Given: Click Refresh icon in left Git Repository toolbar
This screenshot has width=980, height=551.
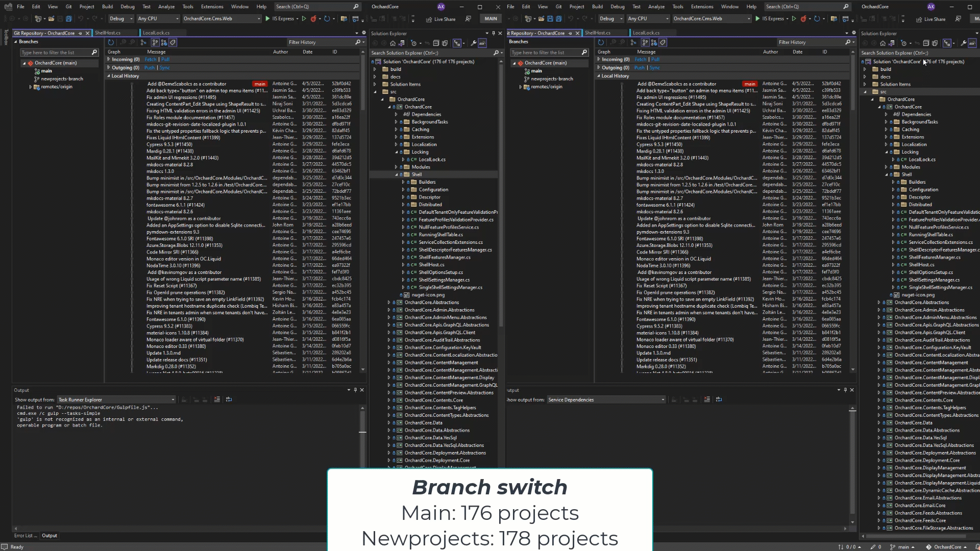Looking at the screenshot, I should coord(111,42).
